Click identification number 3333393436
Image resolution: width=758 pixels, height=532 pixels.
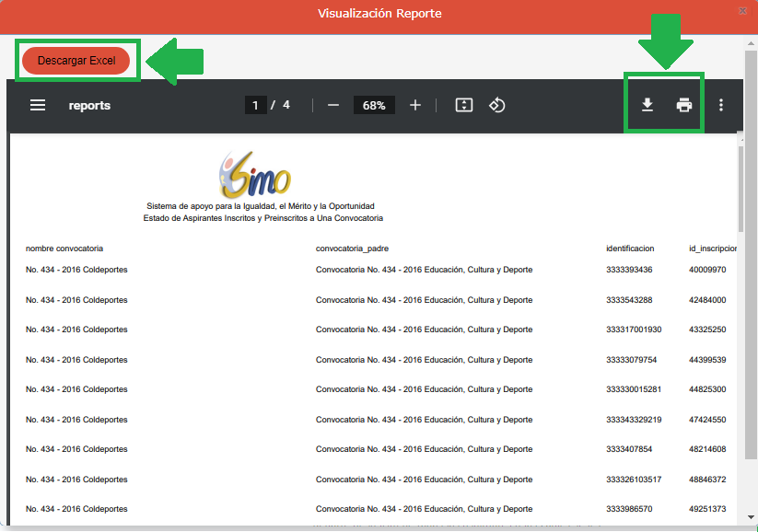[629, 270]
